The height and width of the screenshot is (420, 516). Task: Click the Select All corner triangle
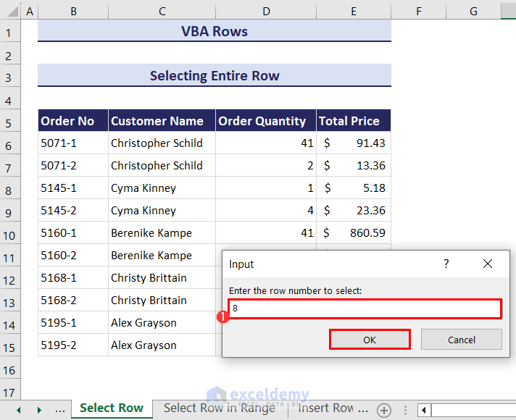[12, 11]
